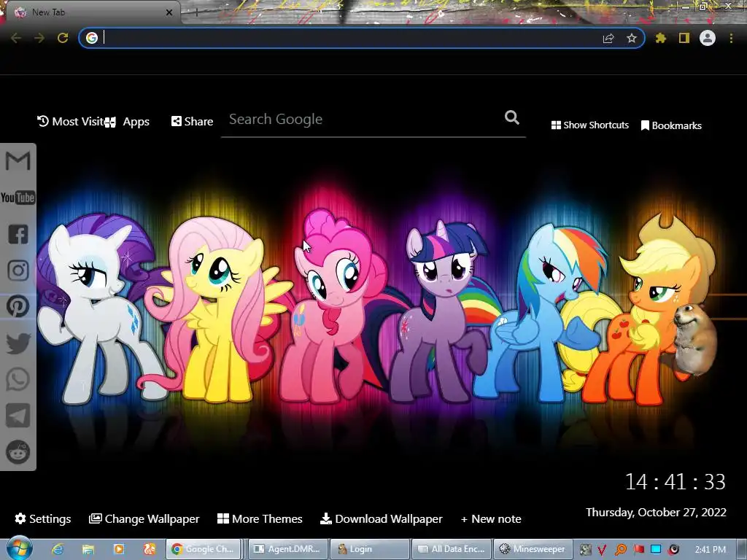Viewport: 747px width, 560px height.
Task: Open Reddit from the sidebar
Action: pos(18,452)
